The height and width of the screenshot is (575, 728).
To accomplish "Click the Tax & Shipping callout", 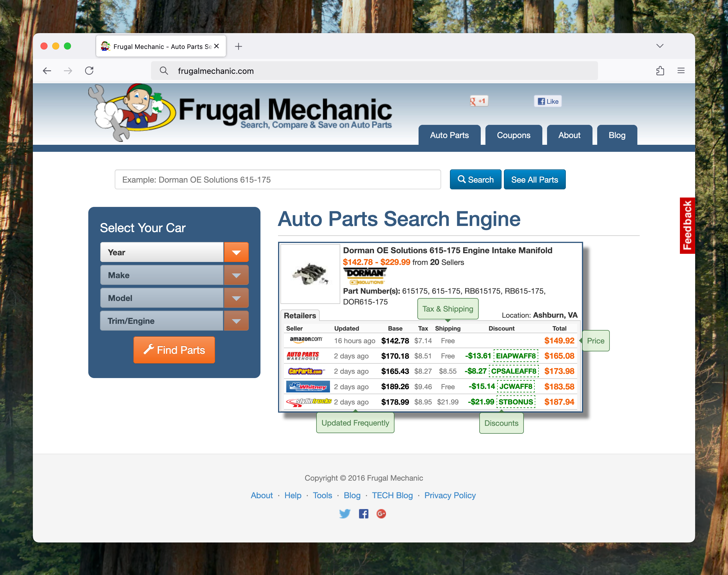I will point(448,309).
